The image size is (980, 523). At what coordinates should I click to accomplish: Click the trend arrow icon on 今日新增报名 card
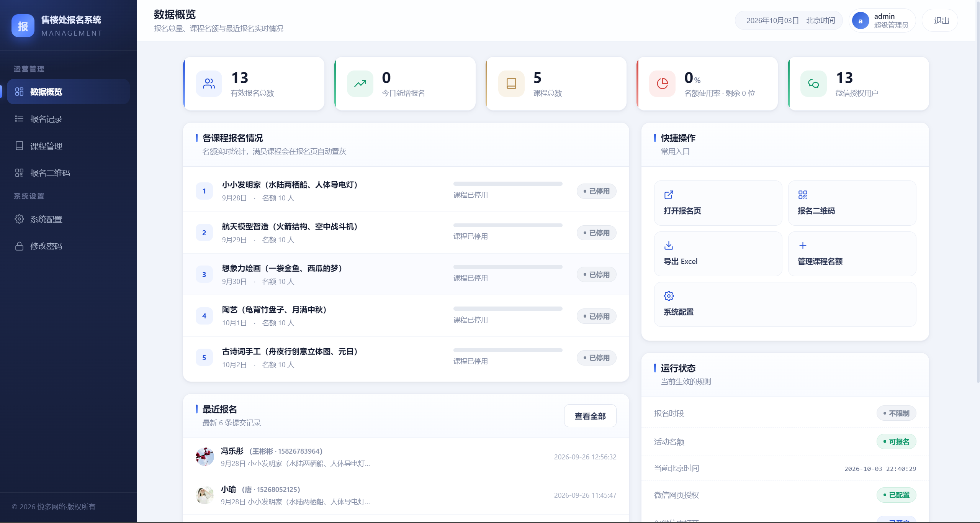tap(360, 84)
